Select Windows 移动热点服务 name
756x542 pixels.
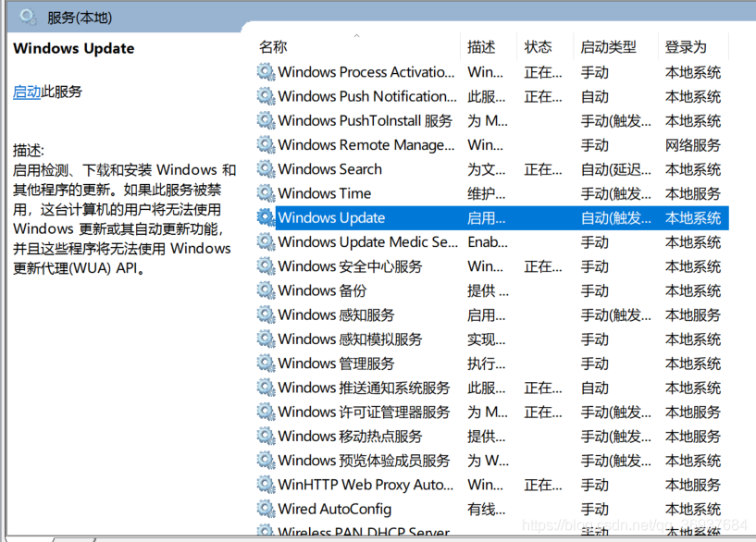(350, 436)
